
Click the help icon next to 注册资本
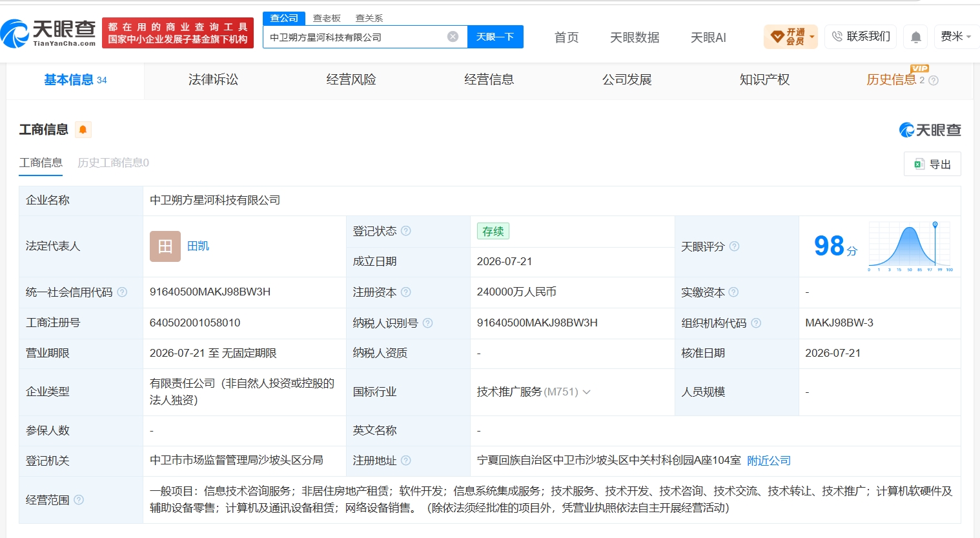pos(406,292)
